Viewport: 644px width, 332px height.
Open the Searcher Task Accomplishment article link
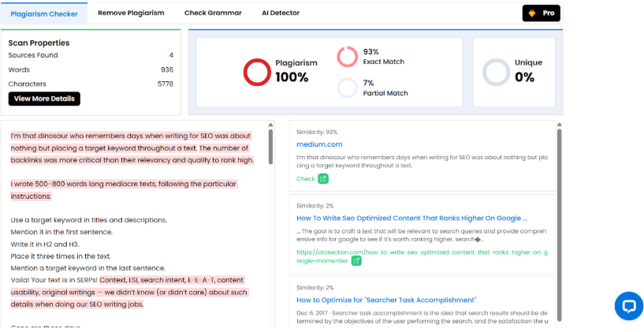click(386, 300)
